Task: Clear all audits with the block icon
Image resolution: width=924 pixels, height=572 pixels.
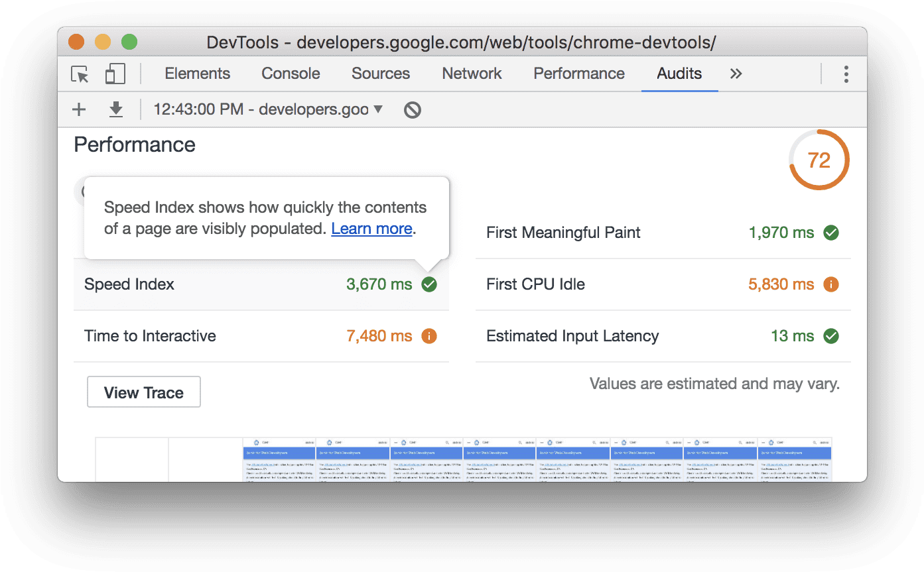Action: [413, 110]
